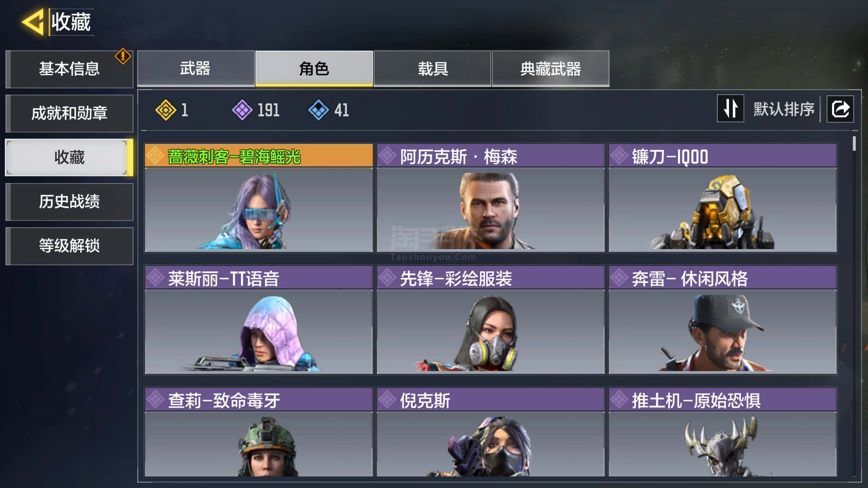This screenshot has width=868, height=488.
Task: Select the 角色 tab
Action: (314, 69)
